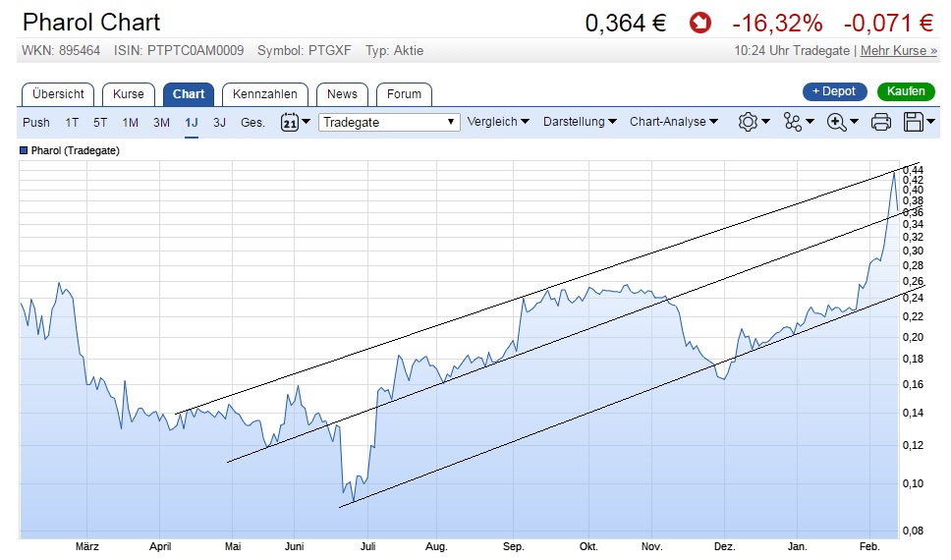The width and height of the screenshot is (951, 560).
Task: Switch to the Kennzahlen tab
Action: 265,94
